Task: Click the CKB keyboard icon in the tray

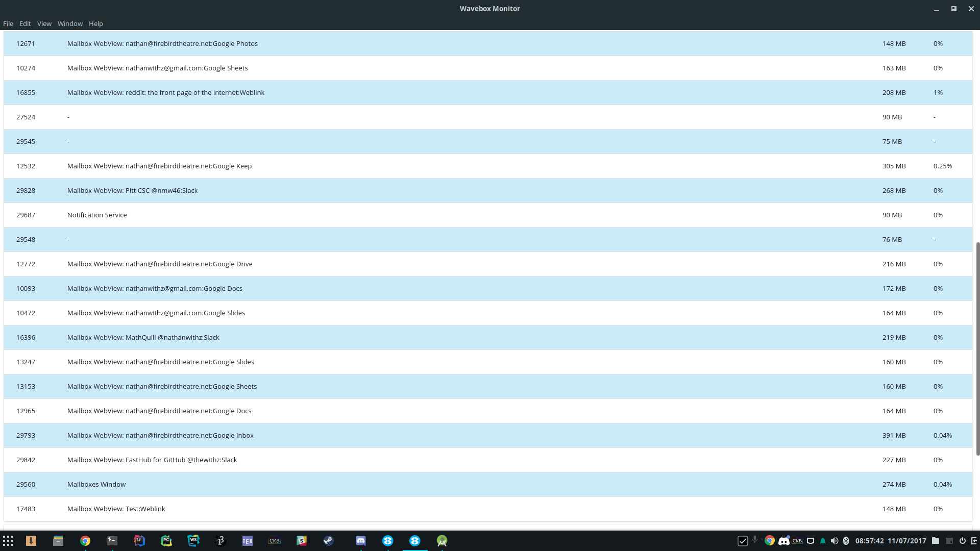Action: pos(797,541)
